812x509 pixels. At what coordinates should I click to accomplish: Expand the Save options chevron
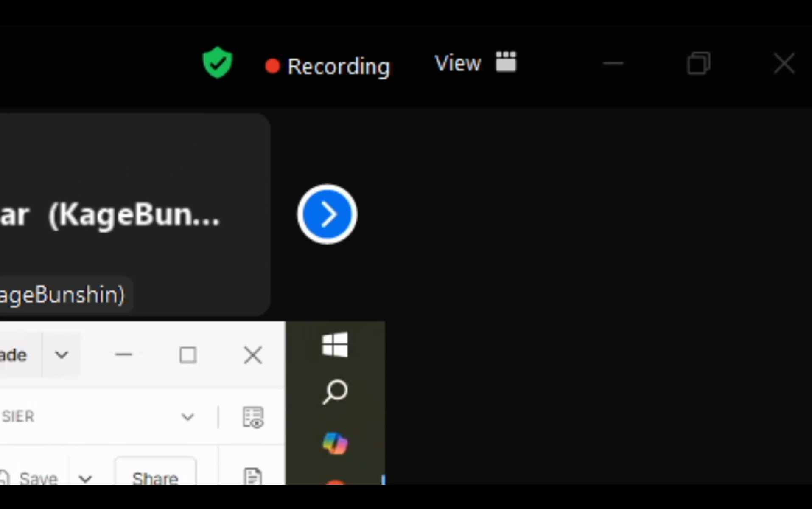point(85,479)
